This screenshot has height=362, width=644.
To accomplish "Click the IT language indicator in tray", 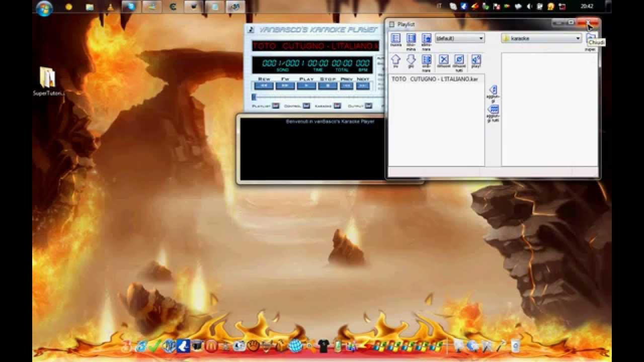I will [x=439, y=6].
